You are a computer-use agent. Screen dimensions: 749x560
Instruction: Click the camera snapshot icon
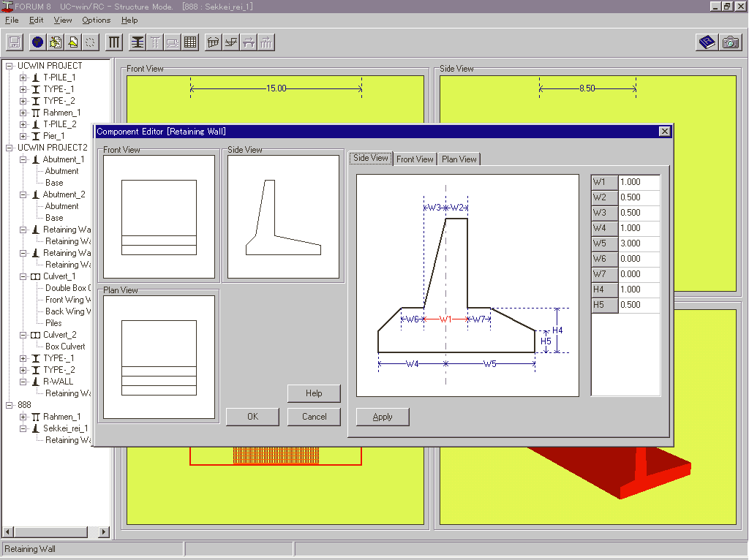pyautogui.click(x=730, y=42)
